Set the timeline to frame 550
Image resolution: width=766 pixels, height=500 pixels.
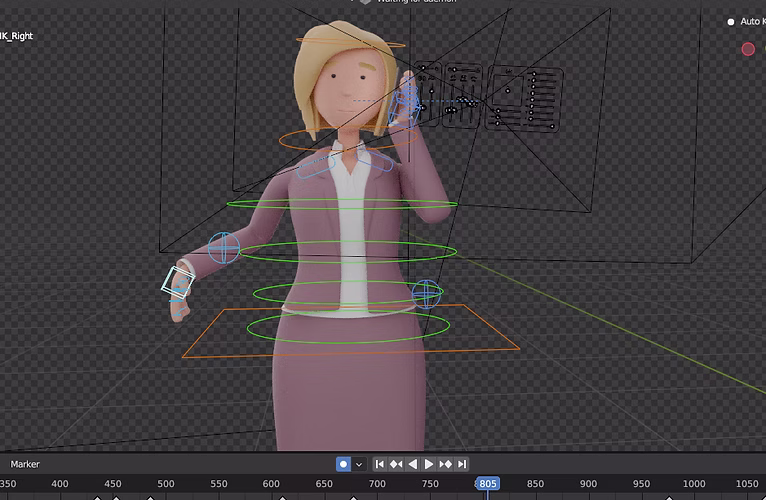(218, 484)
